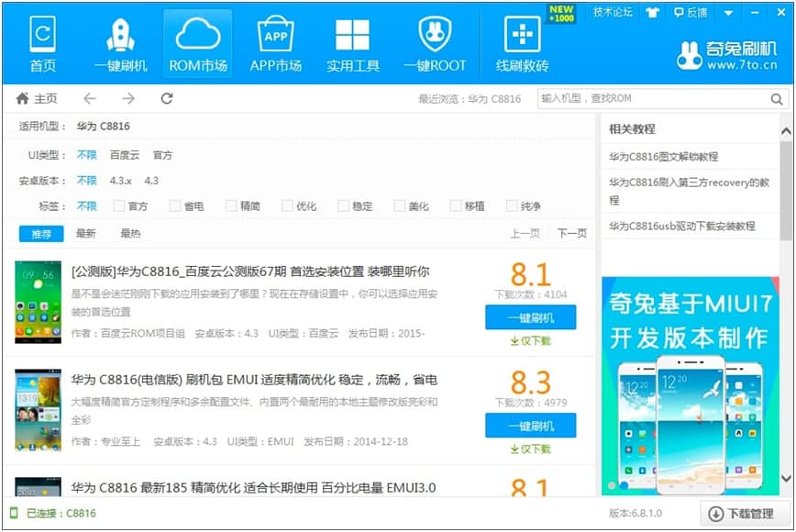Screen dimensions: 796x532
Task: Click scrollbar down arrow
Action: (786, 478)
